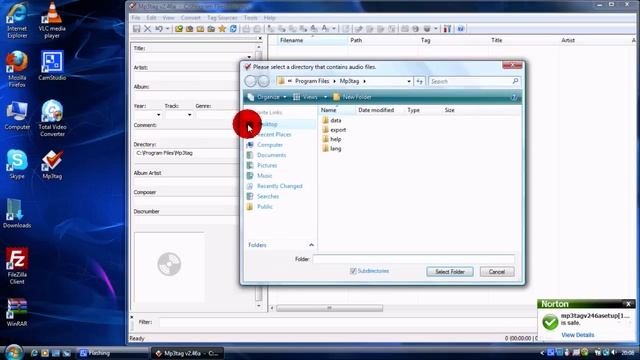Select the 'export' folder

click(x=334, y=130)
